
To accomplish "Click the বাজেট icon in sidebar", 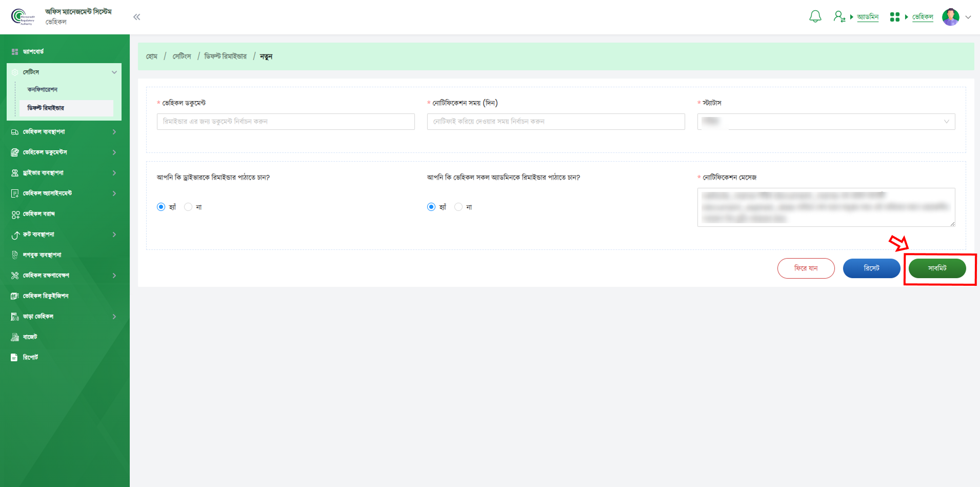I will 15,337.
